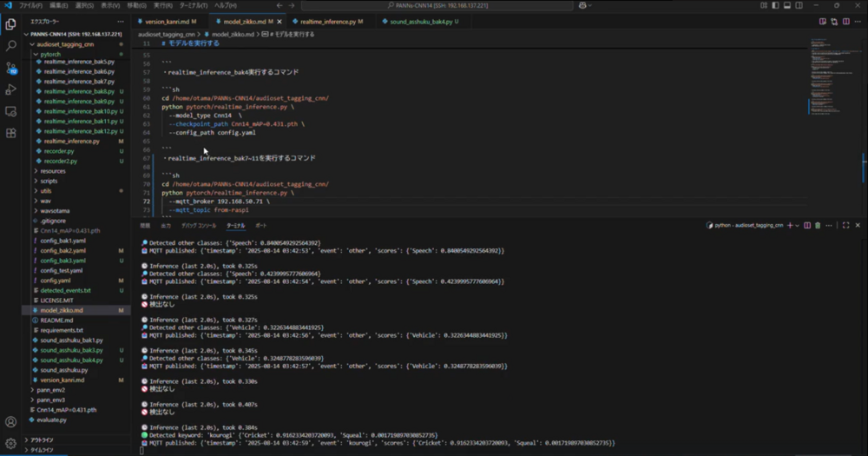
Task: Open the Accounts icon in activity bar
Action: 10,422
